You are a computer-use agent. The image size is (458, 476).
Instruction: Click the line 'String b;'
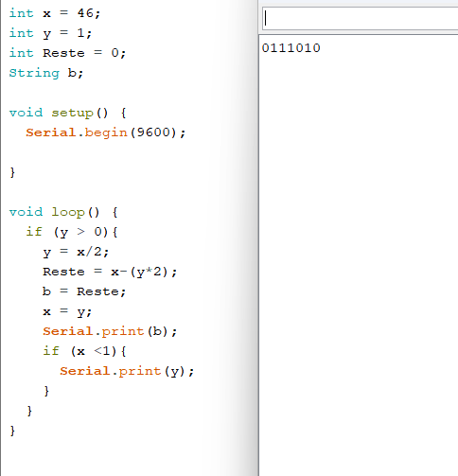(x=46, y=73)
